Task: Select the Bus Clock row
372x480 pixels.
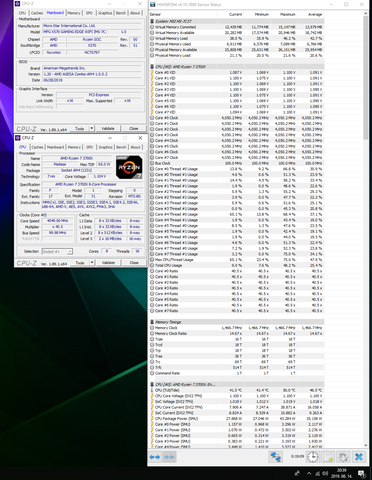Action: (x=236, y=163)
